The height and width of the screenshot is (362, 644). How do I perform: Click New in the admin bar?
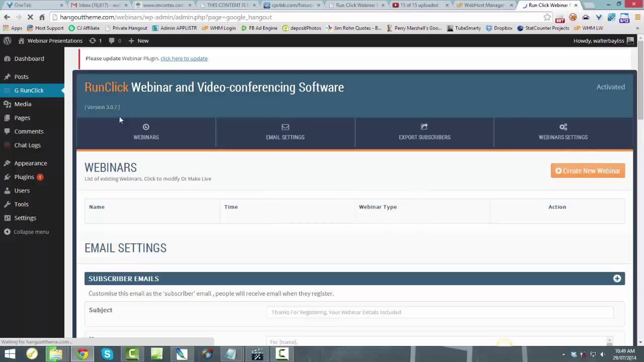138,41
